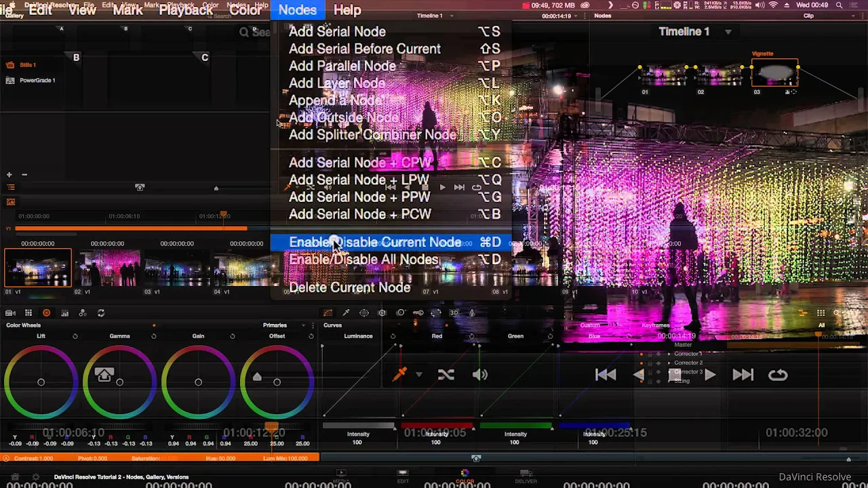Open the Primaries mode dropdown
Image resolution: width=868 pixels, height=488 pixels.
click(303, 325)
